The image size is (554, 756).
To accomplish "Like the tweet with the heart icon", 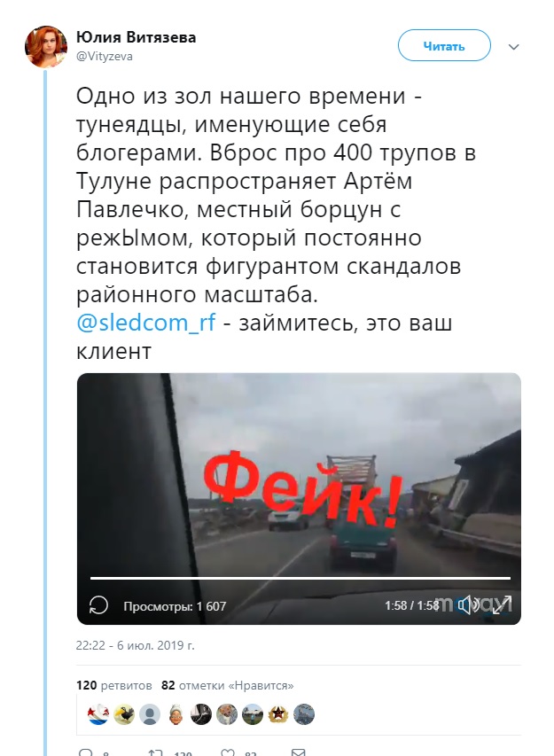I will click(x=227, y=752).
